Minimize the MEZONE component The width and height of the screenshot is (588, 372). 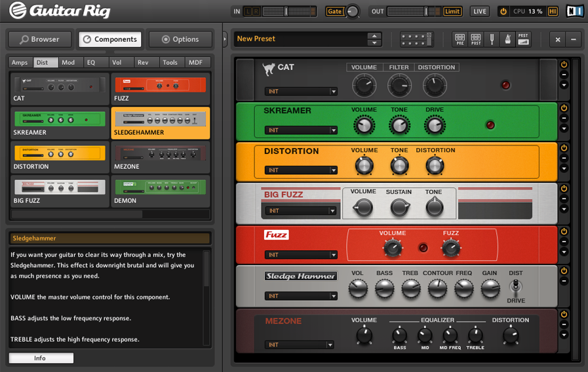coord(564,324)
